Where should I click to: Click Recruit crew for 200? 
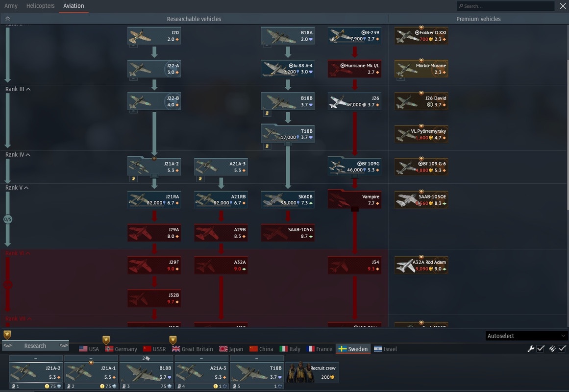point(313,372)
